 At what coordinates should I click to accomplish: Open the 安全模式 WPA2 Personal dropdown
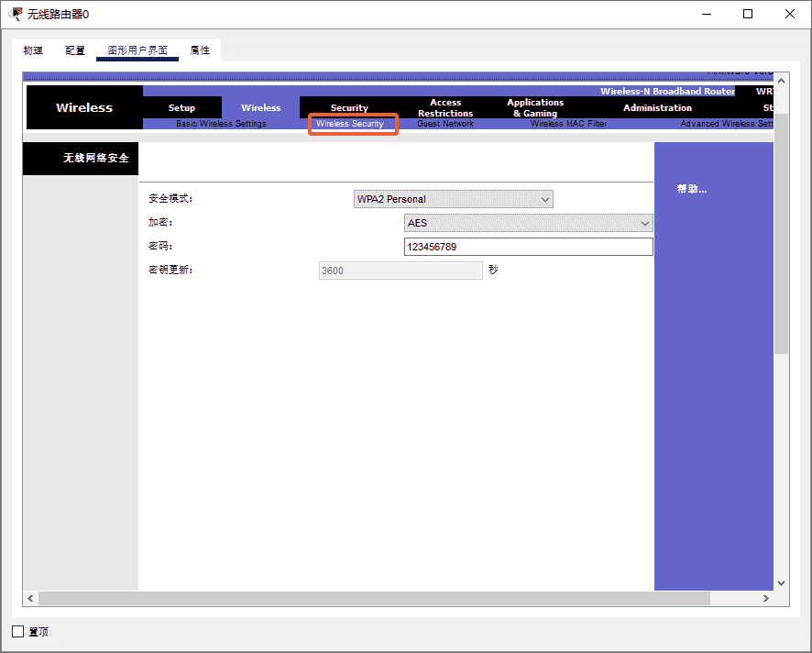[x=454, y=199]
